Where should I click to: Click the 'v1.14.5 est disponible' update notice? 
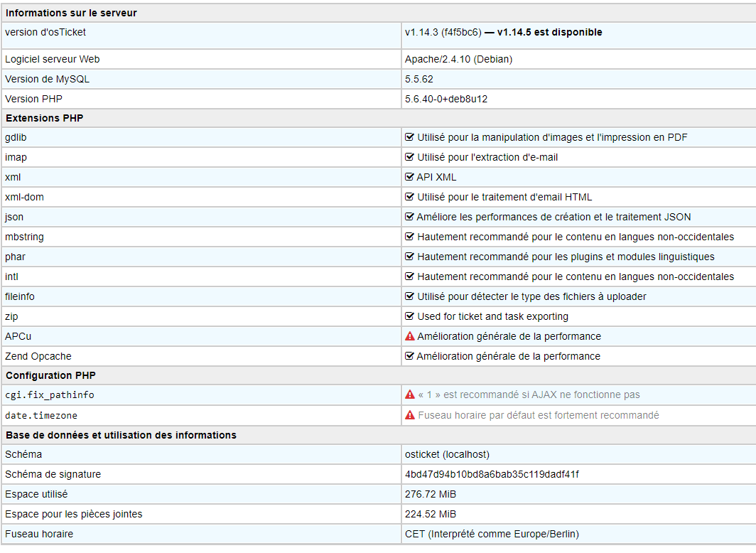(549, 32)
